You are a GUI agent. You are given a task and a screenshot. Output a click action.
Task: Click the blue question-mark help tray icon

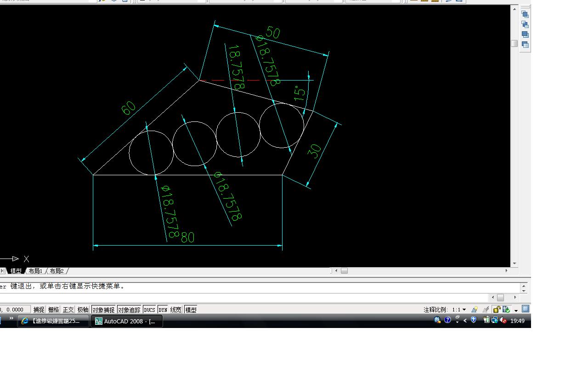[447, 320]
